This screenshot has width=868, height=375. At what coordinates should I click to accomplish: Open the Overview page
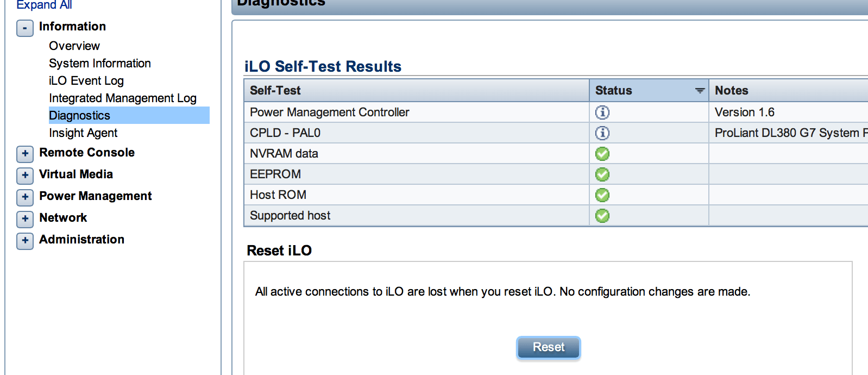pos(74,46)
